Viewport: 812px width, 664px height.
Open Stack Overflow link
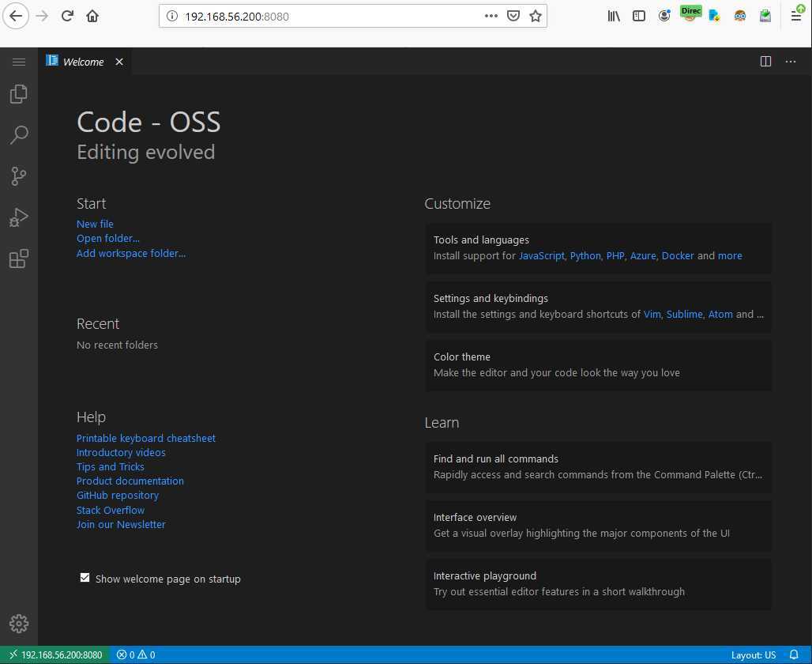point(111,510)
